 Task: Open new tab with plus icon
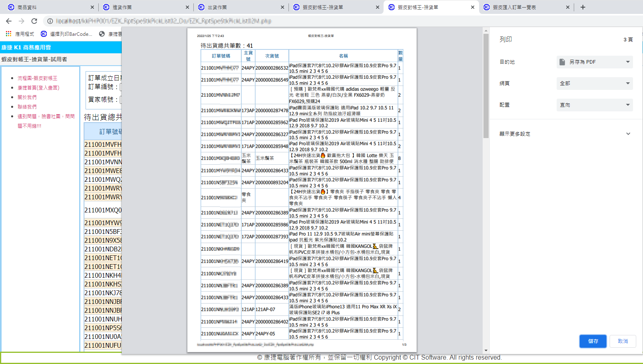click(x=583, y=7)
